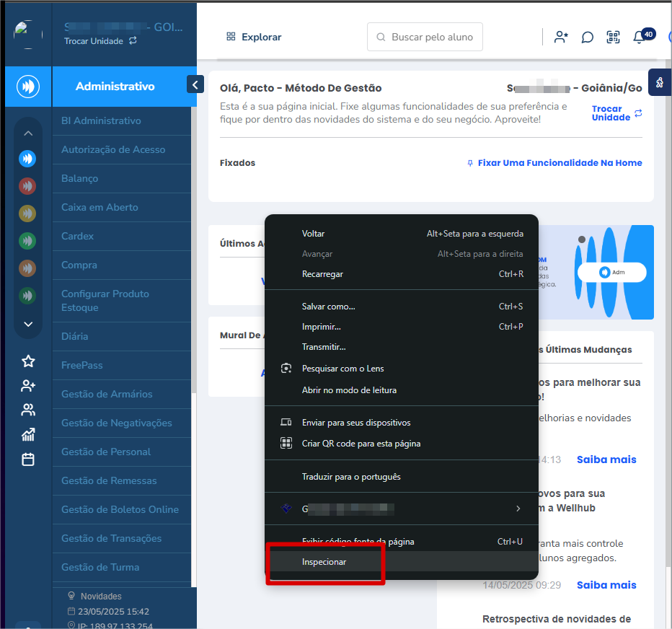Click the QR code scanner icon in header
672x629 pixels.
click(613, 38)
